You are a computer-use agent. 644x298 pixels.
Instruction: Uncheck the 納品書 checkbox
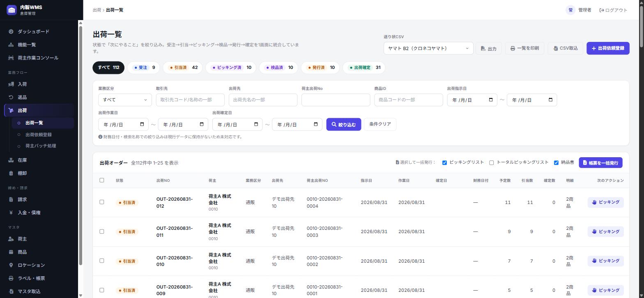556,163
